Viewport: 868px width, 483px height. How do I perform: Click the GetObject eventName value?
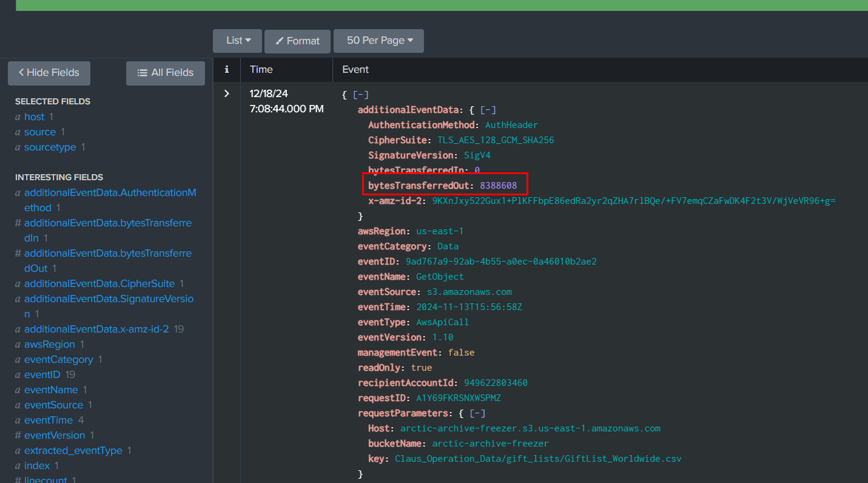click(439, 277)
